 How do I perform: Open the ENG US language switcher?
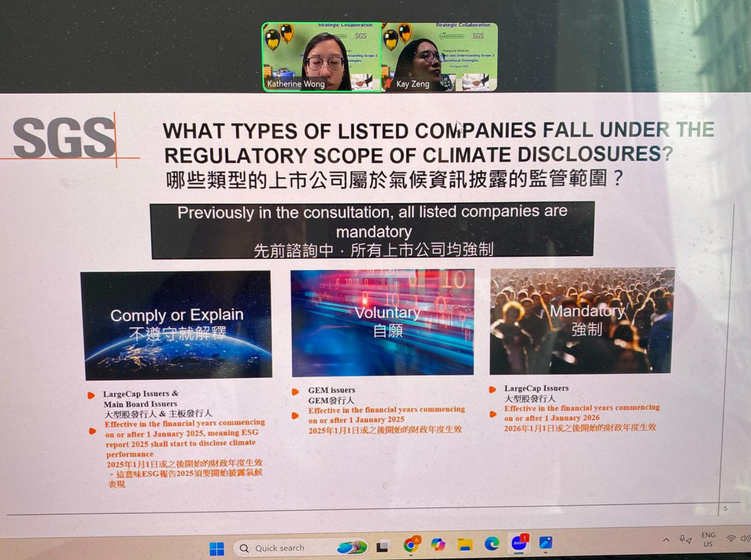click(708, 539)
